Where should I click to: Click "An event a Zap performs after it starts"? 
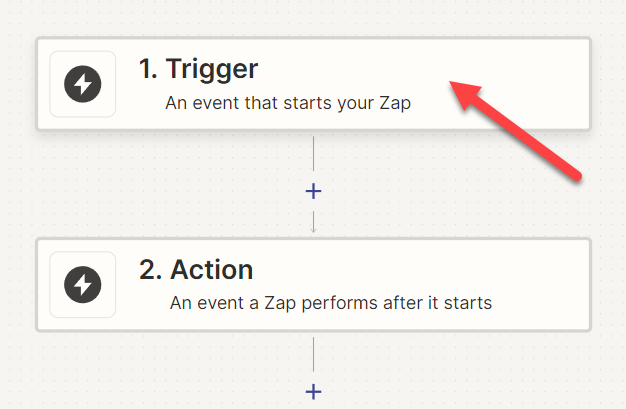point(331,303)
